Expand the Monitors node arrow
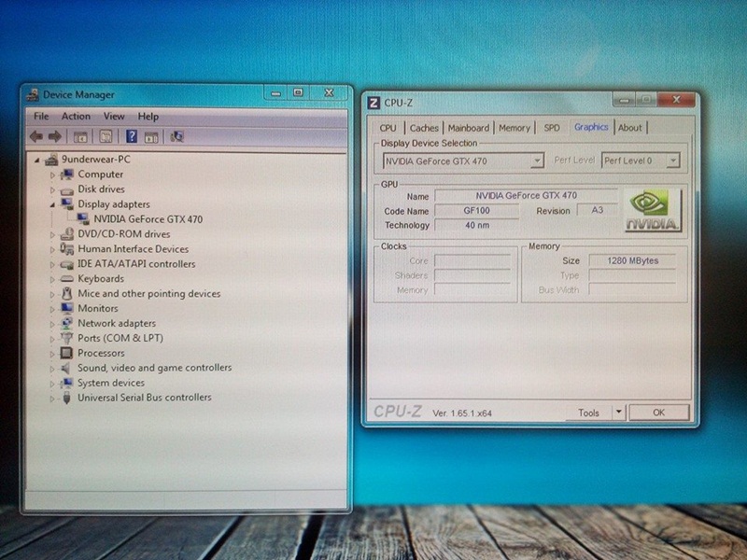The image size is (747, 560). 52,309
